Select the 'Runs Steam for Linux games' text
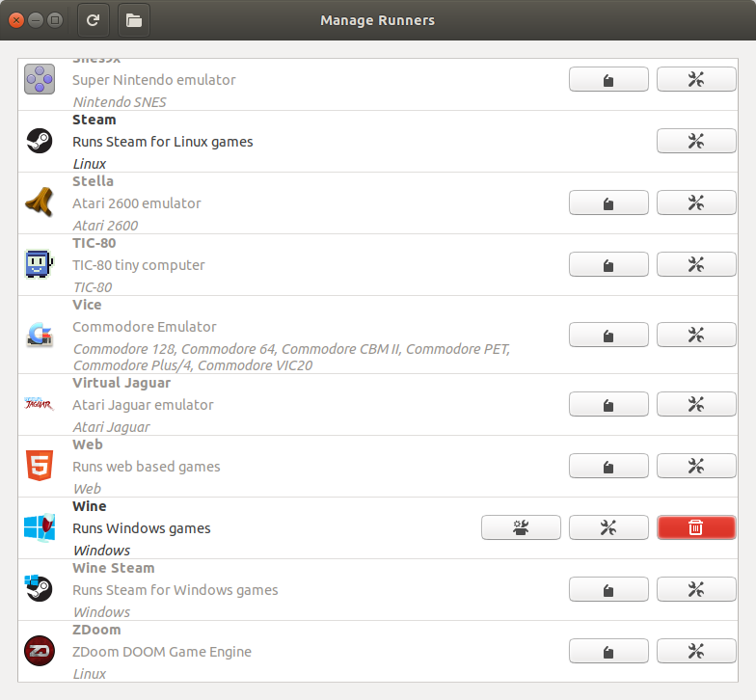Image resolution: width=756 pixels, height=700 pixels. click(163, 142)
